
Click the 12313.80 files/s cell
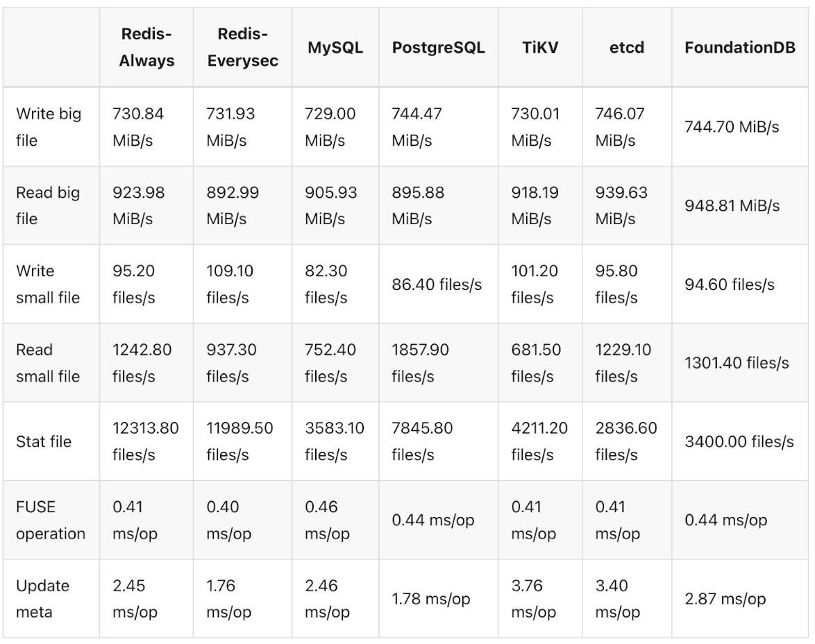coord(146,441)
